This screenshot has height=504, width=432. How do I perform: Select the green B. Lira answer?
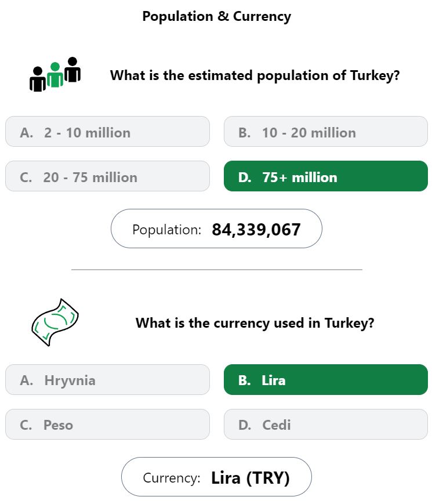(326, 380)
